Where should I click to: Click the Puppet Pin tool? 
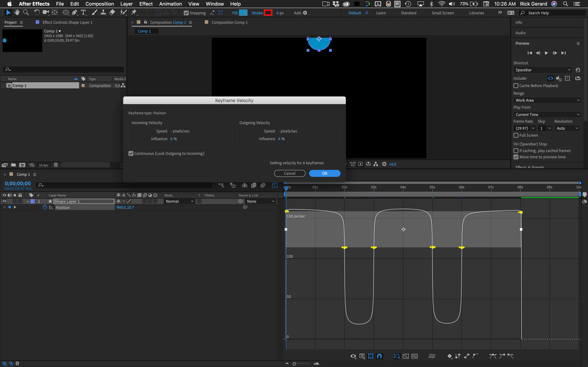pos(134,12)
